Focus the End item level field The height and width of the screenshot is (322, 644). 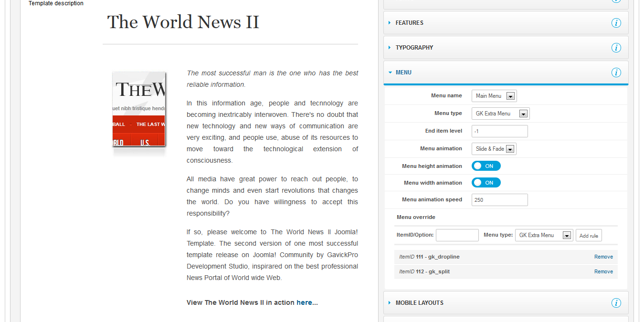500,131
